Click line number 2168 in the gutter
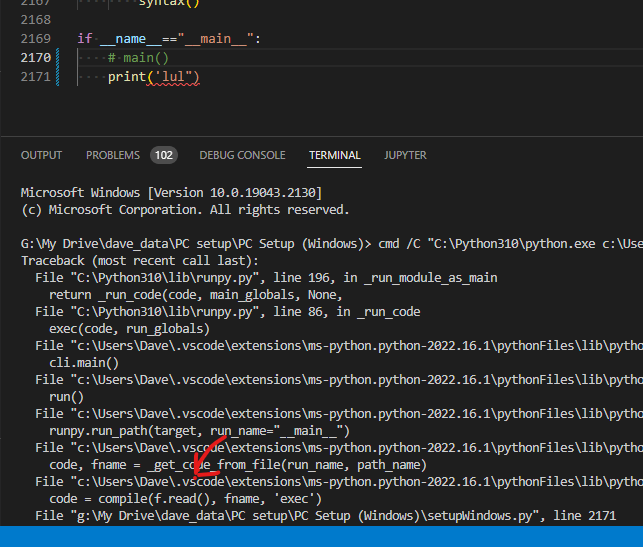Image resolution: width=643 pixels, height=547 pixels. (36, 20)
